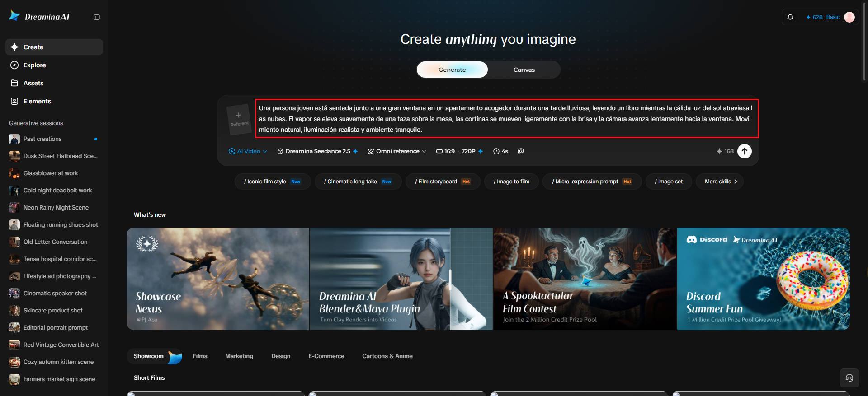
Task: Open the notifications bell
Action: tap(790, 17)
